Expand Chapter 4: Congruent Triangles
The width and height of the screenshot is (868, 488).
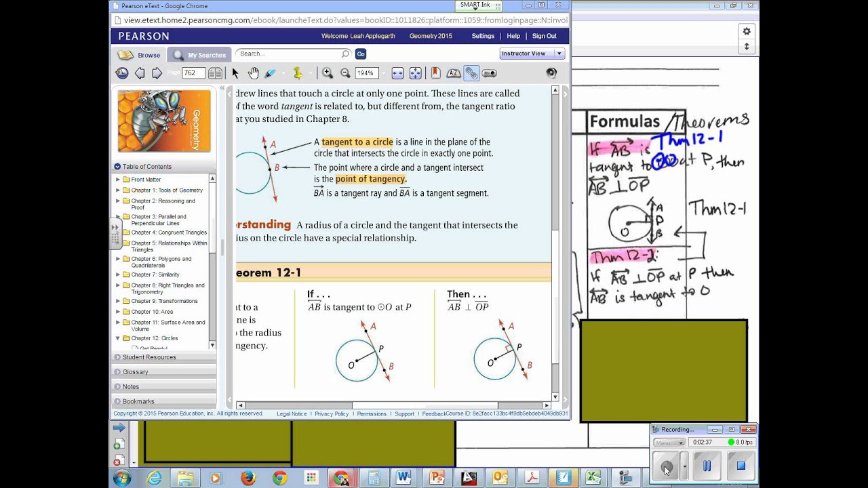coord(118,232)
